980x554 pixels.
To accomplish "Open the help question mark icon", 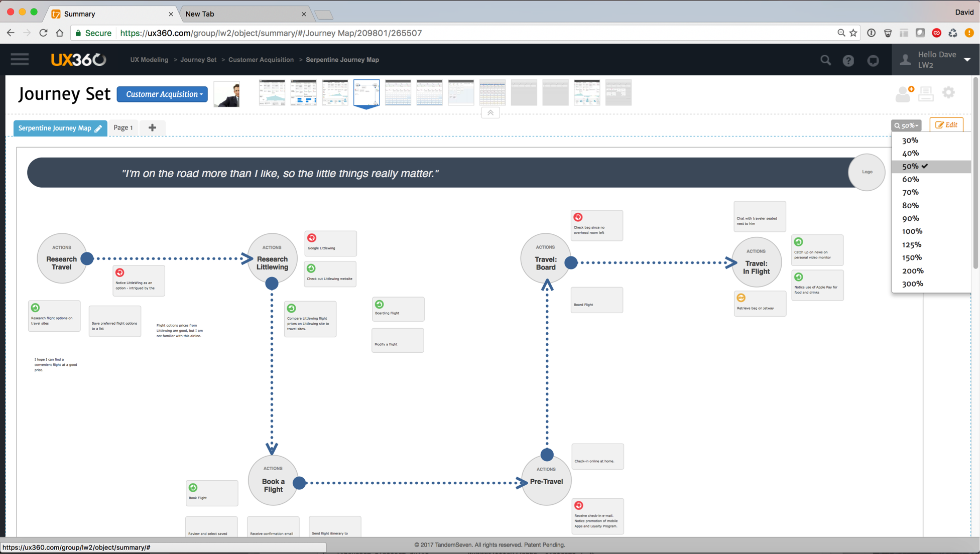I will (848, 60).
